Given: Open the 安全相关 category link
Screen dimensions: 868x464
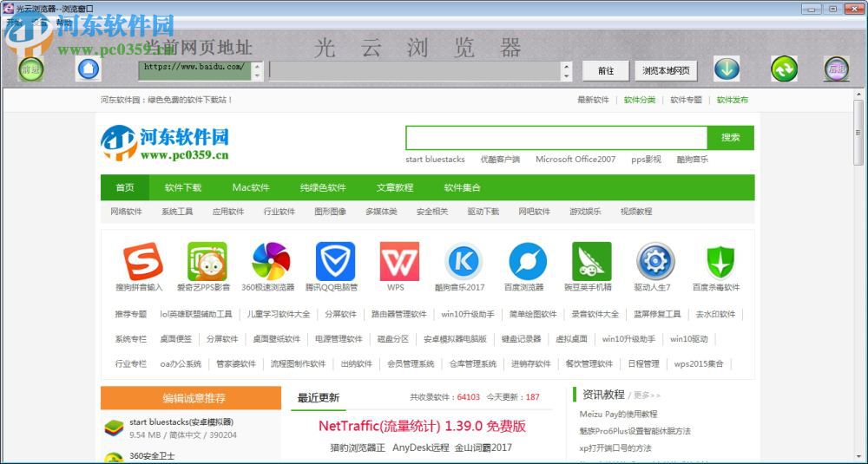Looking at the screenshot, I should 431,212.
